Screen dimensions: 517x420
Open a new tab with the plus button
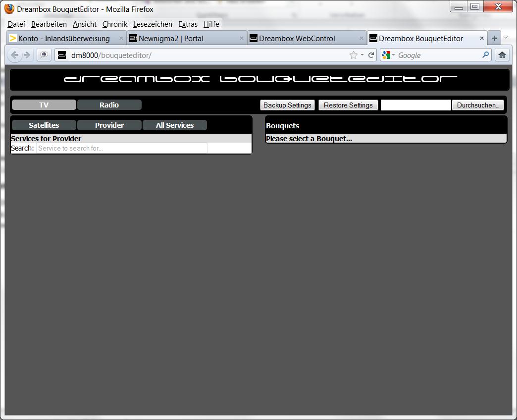coord(494,38)
